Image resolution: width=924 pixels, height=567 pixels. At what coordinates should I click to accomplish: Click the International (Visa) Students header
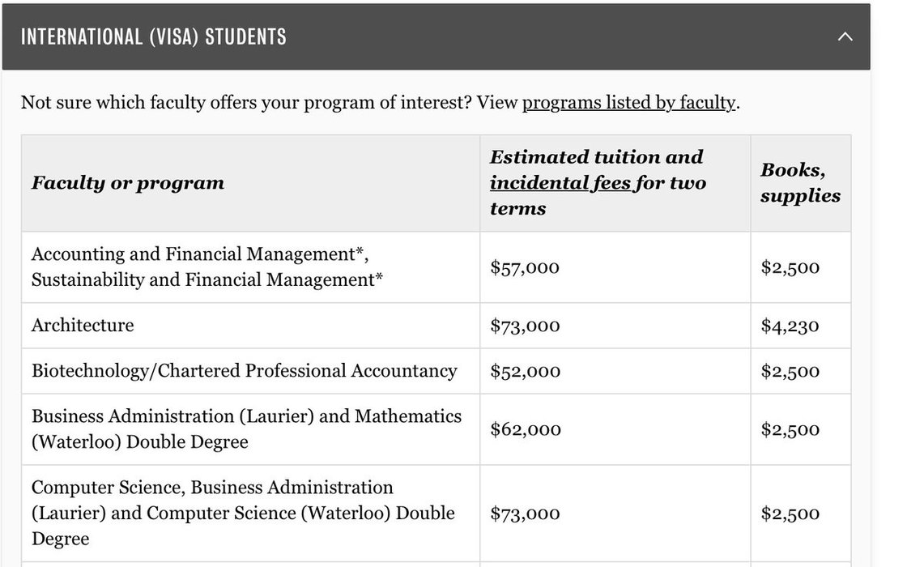click(x=154, y=36)
